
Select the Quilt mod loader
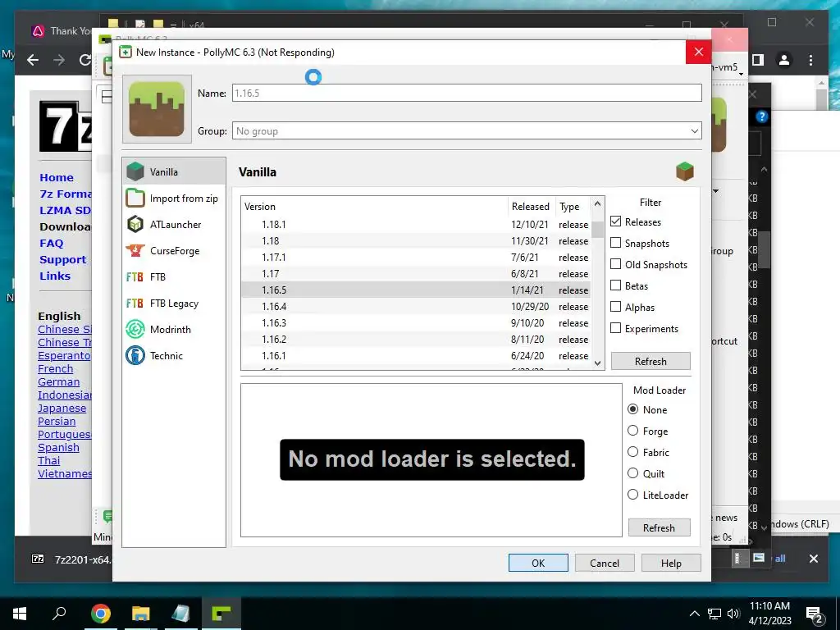pyautogui.click(x=633, y=473)
